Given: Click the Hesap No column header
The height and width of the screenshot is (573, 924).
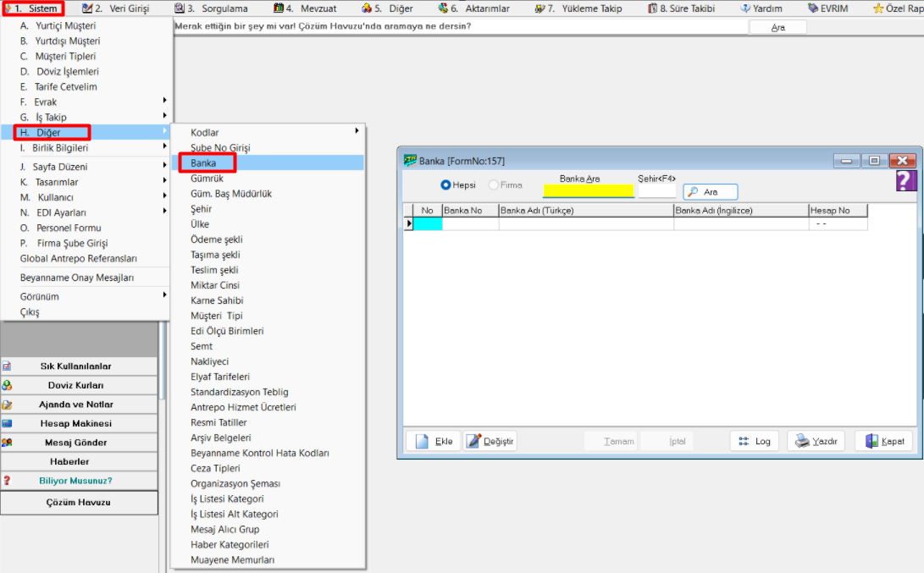Looking at the screenshot, I should [x=838, y=210].
